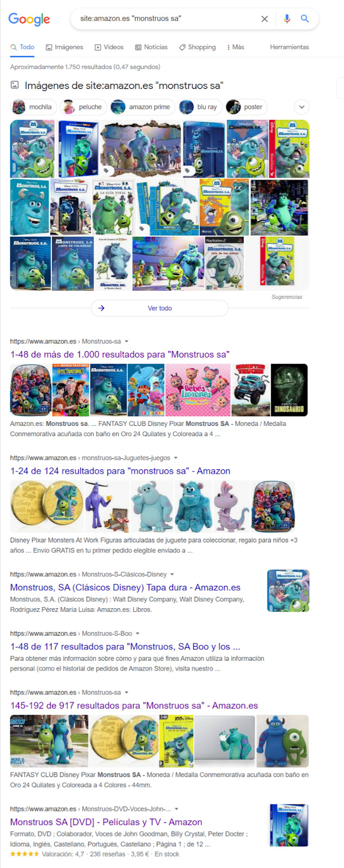344x868 pixels.
Task: Switch to the Noticias tab
Action: click(151, 47)
